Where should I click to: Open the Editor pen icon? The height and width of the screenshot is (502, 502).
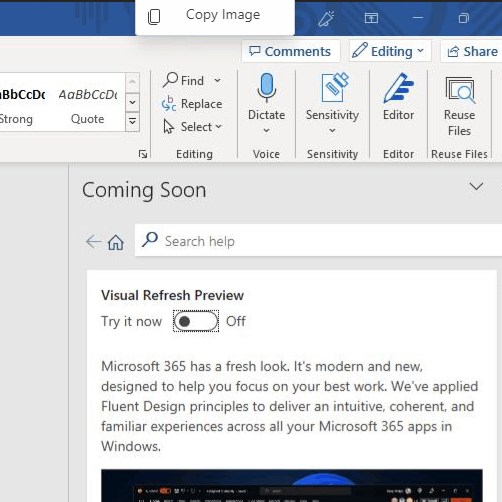pyautogui.click(x=399, y=88)
